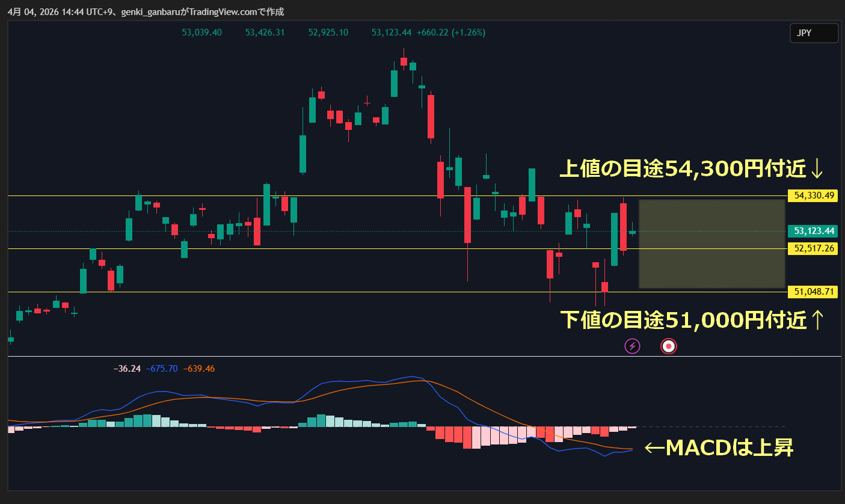Image resolution: width=845 pixels, height=504 pixels.
Task: Click the 51,048.71 yellow price label
Action: coord(811,292)
